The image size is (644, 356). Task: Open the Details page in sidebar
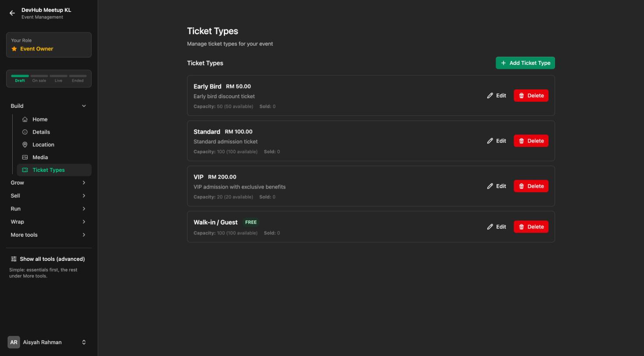click(x=54, y=132)
